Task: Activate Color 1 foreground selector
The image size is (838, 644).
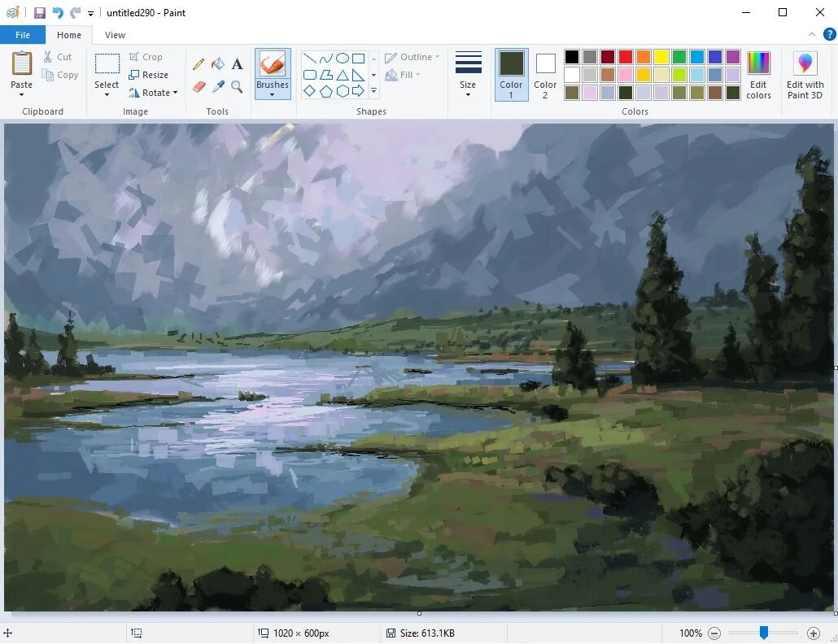Action: [x=511, y=75]
